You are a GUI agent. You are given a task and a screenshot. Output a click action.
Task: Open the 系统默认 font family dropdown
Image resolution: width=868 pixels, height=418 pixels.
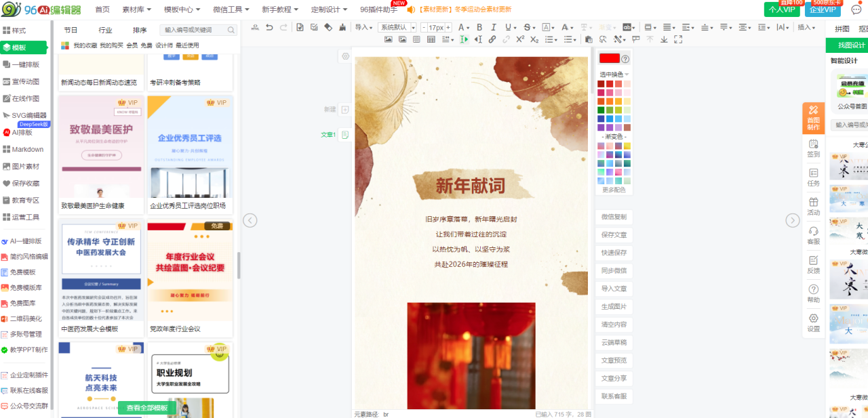[x=397, y=28]
